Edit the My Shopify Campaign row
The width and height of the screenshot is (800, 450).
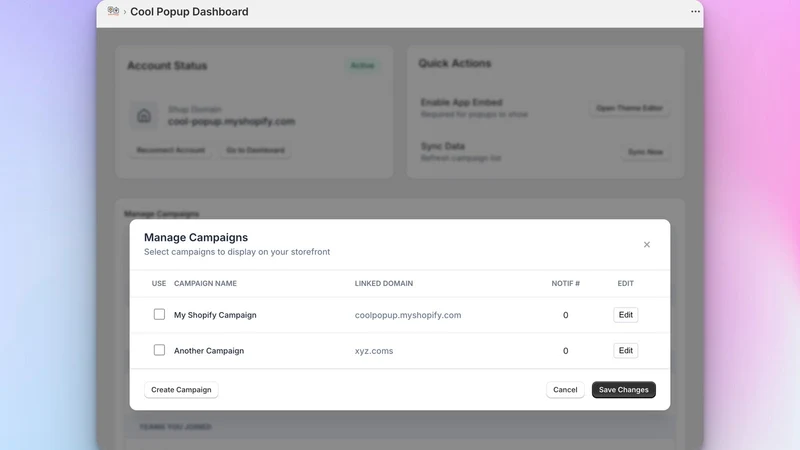coord(626,315)
